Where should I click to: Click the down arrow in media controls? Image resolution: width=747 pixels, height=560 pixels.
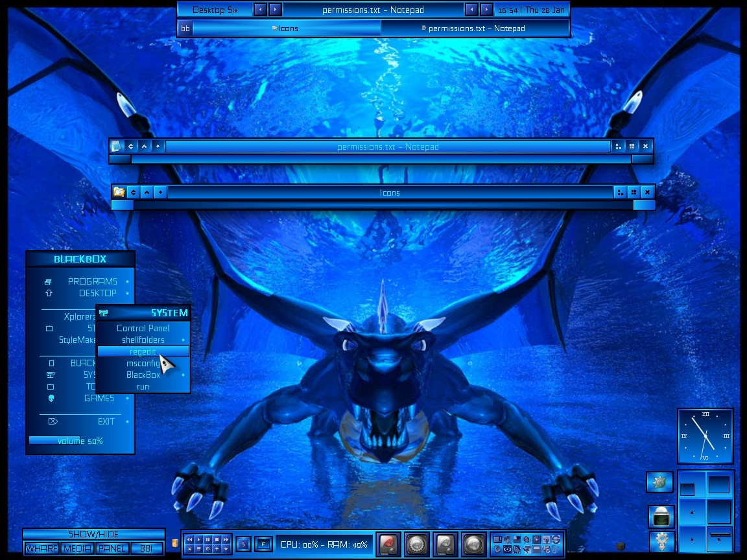pos(226,548)
